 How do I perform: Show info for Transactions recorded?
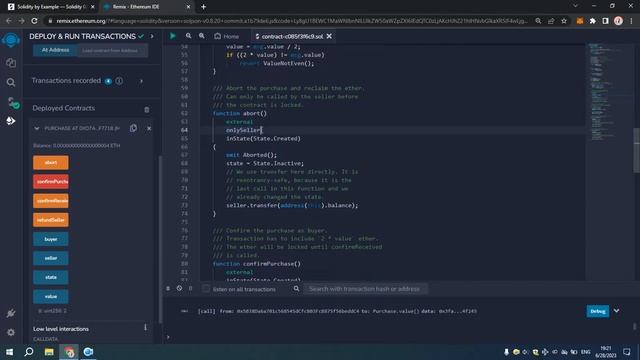119,81
